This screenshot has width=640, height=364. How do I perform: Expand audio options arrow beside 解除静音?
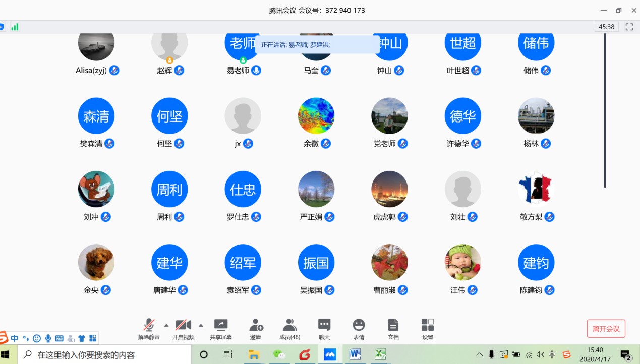pos(166,325)
